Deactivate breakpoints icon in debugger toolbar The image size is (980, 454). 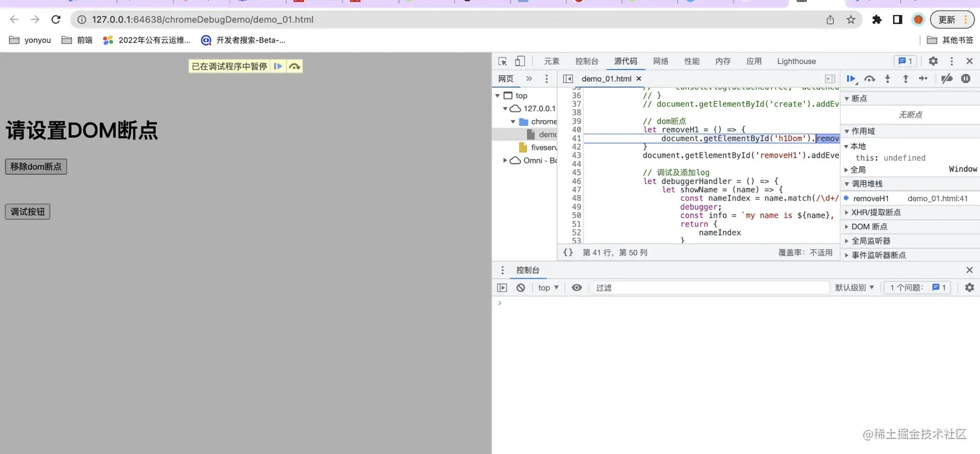click(947, 78)
